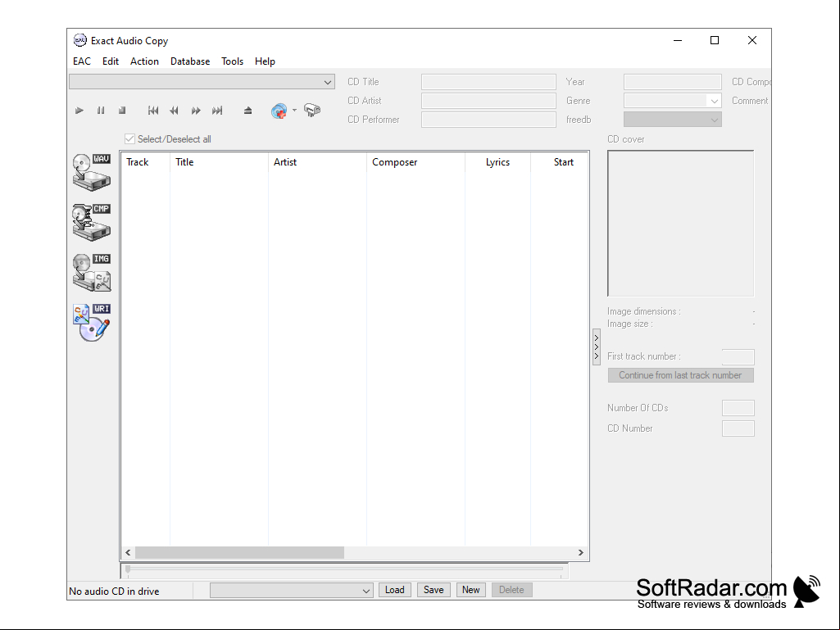
Task: Open the Tools menu
Action: (233, 61)
